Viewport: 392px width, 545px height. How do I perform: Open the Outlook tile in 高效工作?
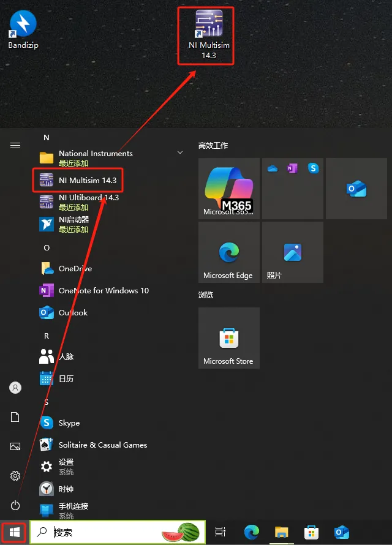(356, 189)
